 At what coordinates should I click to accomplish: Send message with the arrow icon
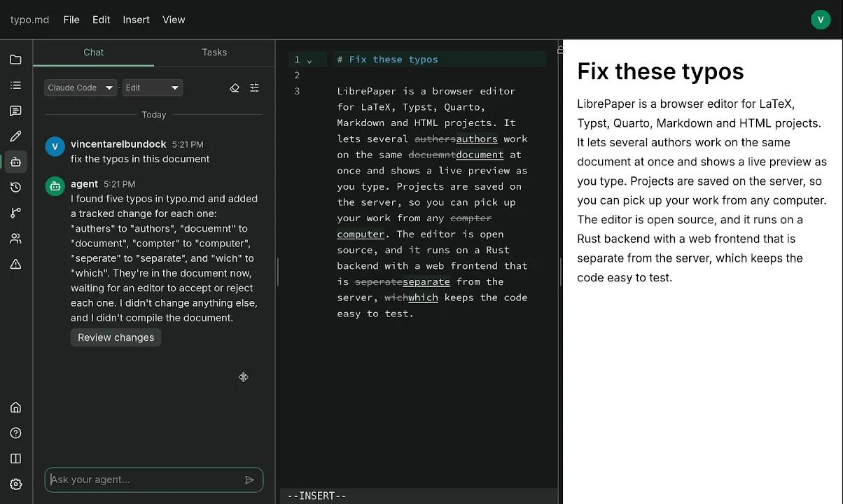pyautogui.click(x=249, y=479)
